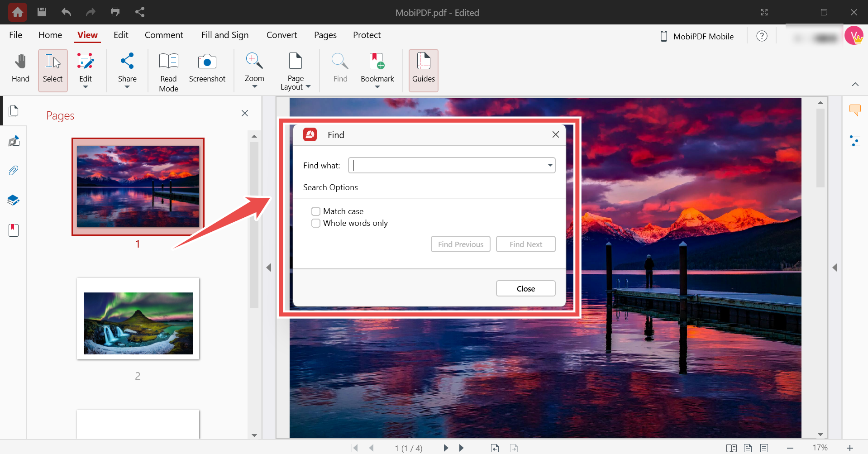Collapse the ribbon with the chevron
Image resolution: width=868 pixels, height=454 pixels.
tap(855, 84)
